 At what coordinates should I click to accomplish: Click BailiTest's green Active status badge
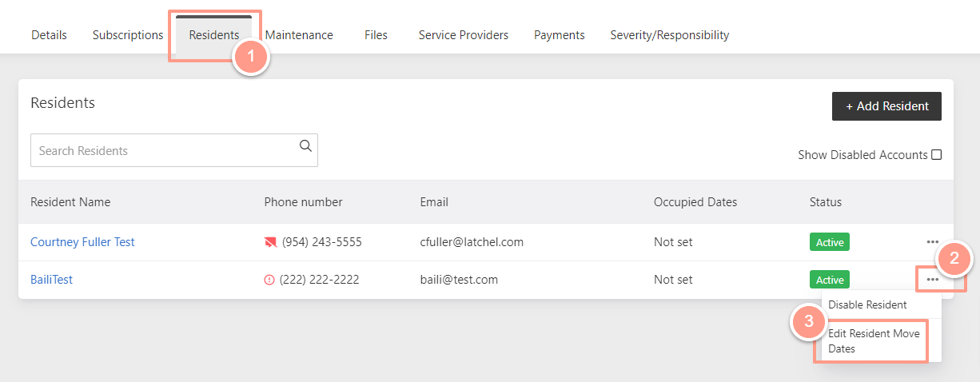tap(829, 280)
